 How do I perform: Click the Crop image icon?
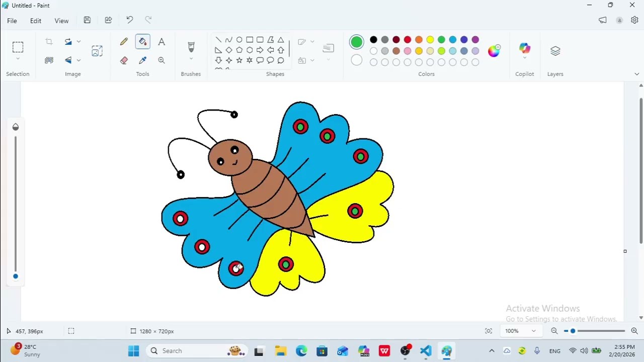[49, 42]
